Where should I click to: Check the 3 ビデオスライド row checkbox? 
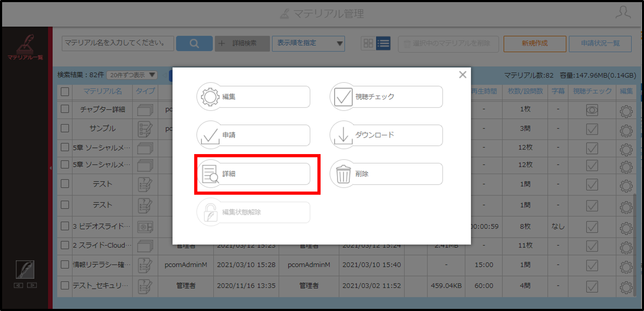pyautogui.click(x=65, y=226)
